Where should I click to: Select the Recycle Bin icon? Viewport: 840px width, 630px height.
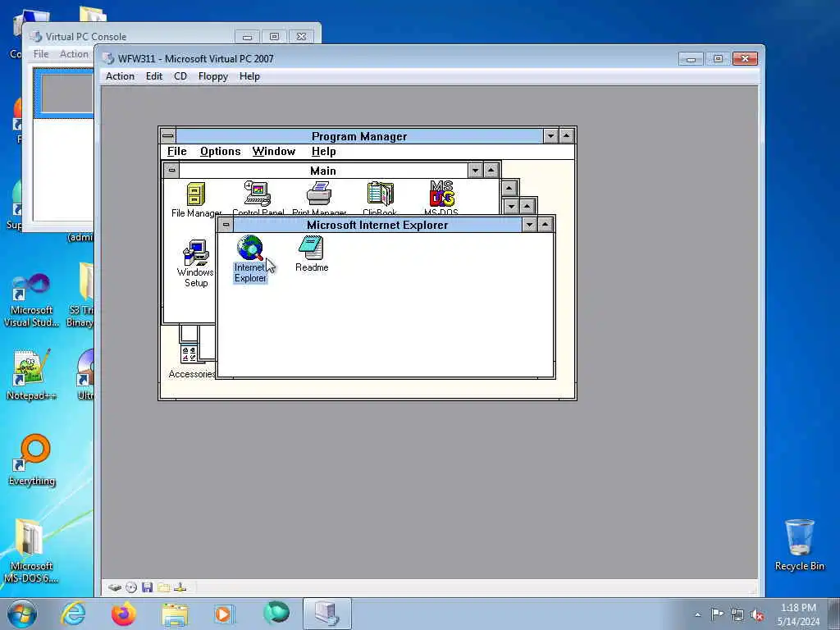(x=799, y=545)
